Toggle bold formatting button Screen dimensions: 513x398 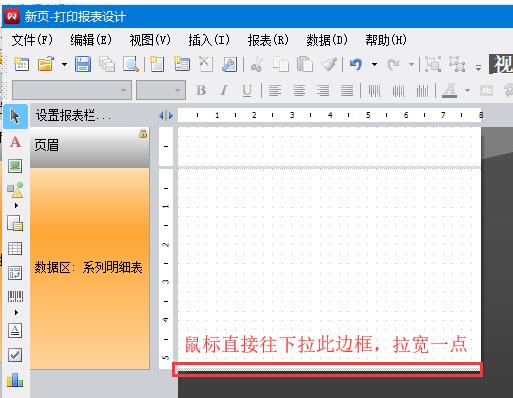coord(201,90)
